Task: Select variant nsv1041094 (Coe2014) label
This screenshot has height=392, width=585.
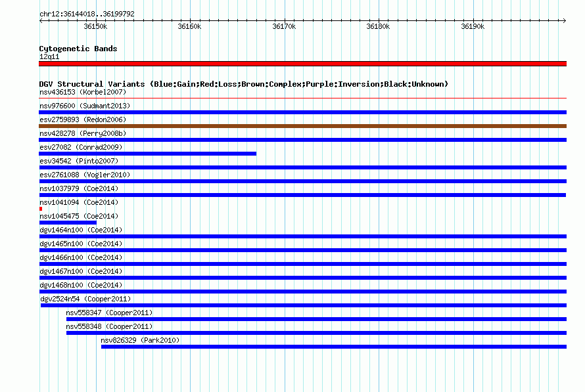Action: pos(79,202)
